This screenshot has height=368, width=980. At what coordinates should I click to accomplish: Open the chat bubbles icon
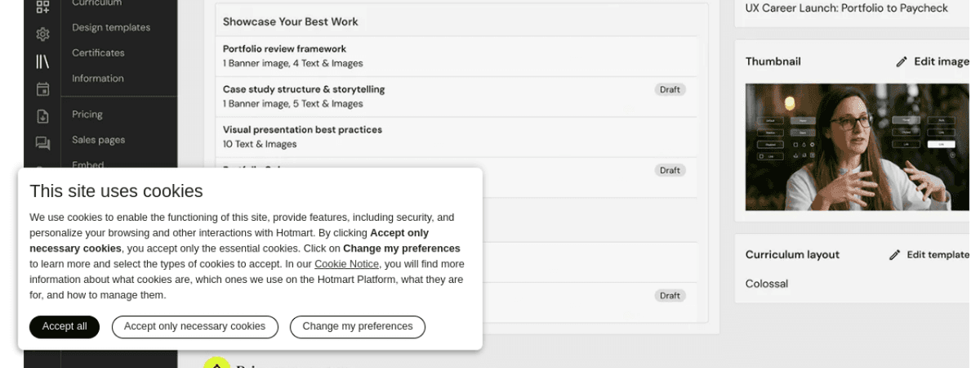point(42,143)
